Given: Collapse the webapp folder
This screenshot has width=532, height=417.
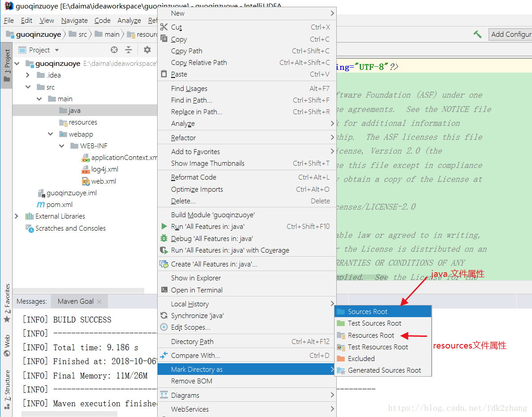Looking at the screenshot, I should 51,134.
